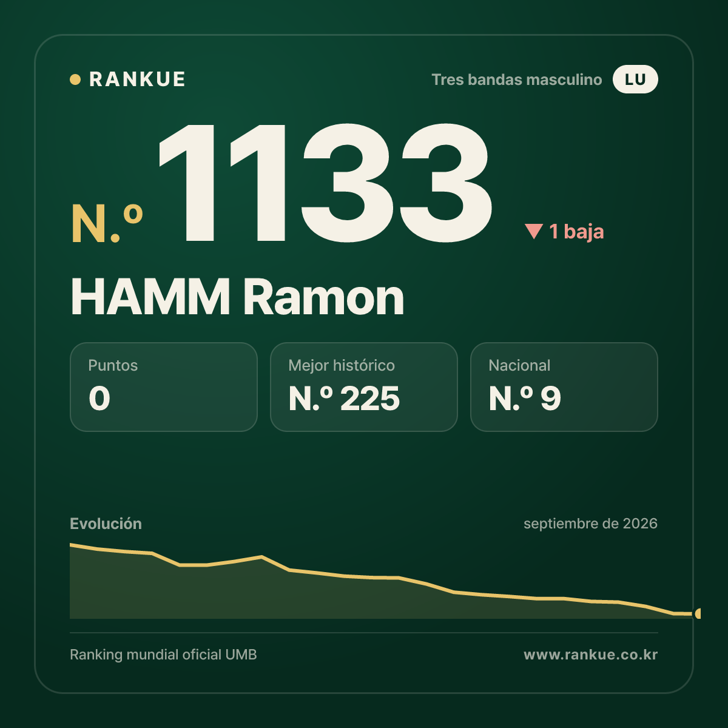Click the yellow 'N.º' prefix
Viewport: 728px width, 728px height.
[x=107, y=223]
